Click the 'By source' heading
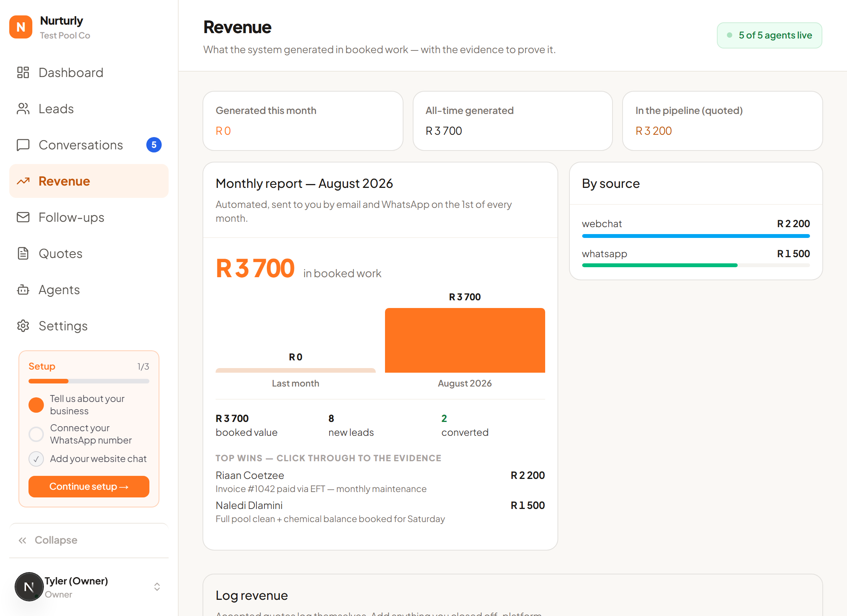Viewport: 847px width, 616px height. [611, 184]
